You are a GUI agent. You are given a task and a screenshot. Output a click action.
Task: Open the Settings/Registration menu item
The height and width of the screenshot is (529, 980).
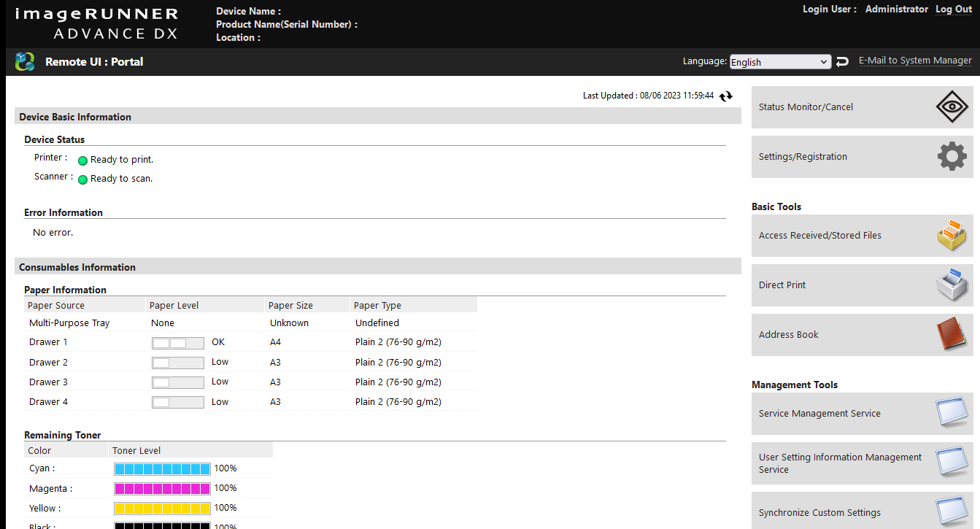(862, 156)
